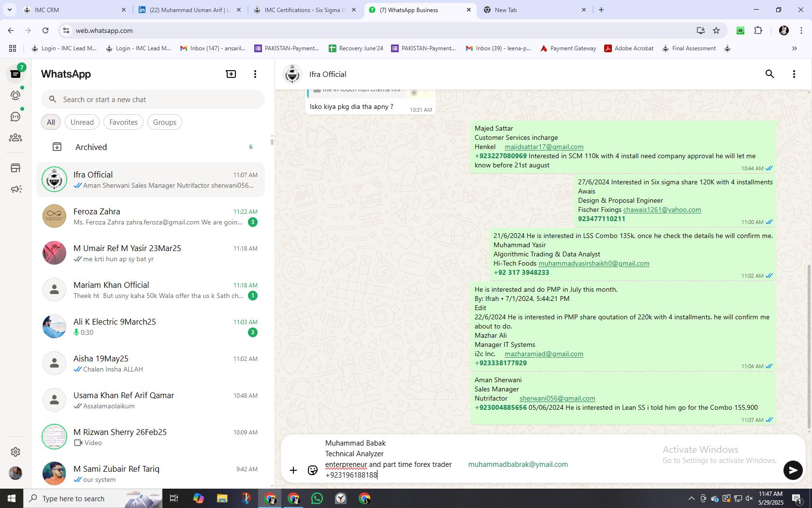Switch to the New Tab tab
This screenshot has height=508, width=812.
pos(535,10)
